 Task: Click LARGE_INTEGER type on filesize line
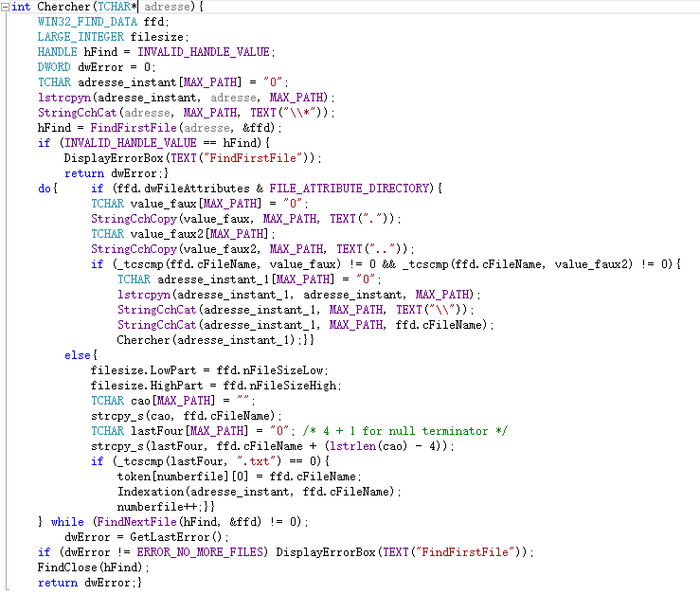81,37
